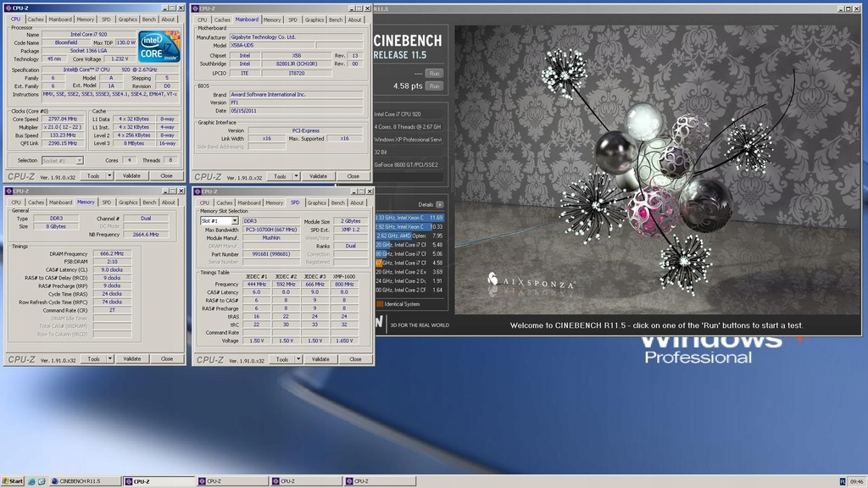Viewport: 868px width, 488px height.
Task: Click CPU-Z title icon in the Mainboard window
Action: pos(196,8)
